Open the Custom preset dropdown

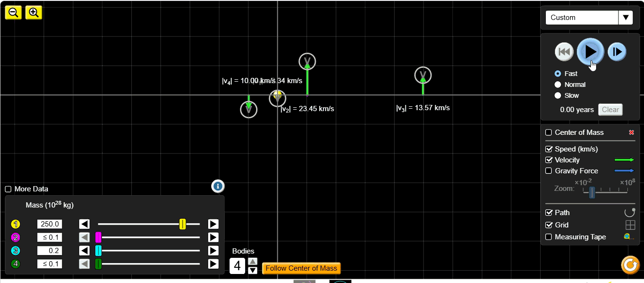626,17
